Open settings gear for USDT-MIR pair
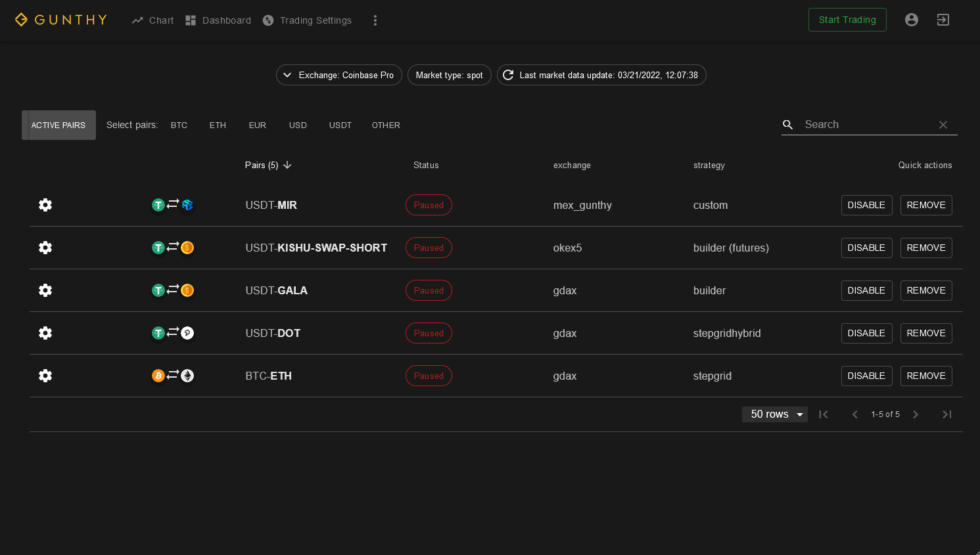The width and height of the screenshot is (980, 555). click(x=45, y=205)
